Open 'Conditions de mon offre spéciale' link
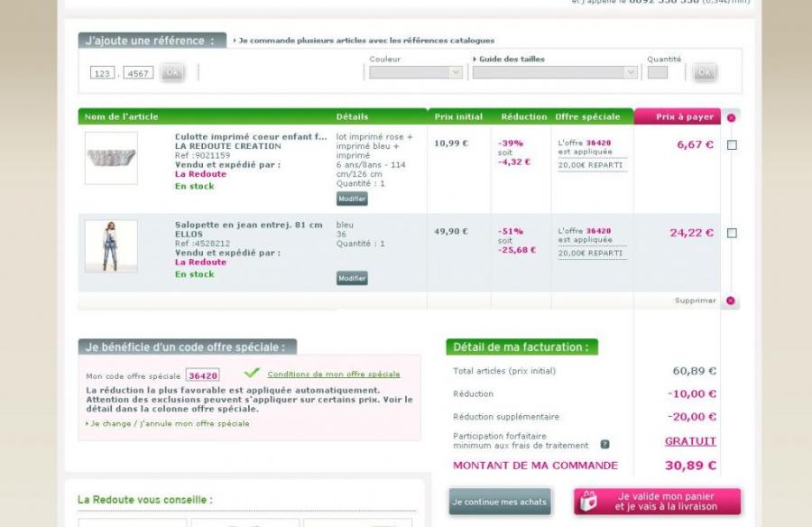 (333, 374)
